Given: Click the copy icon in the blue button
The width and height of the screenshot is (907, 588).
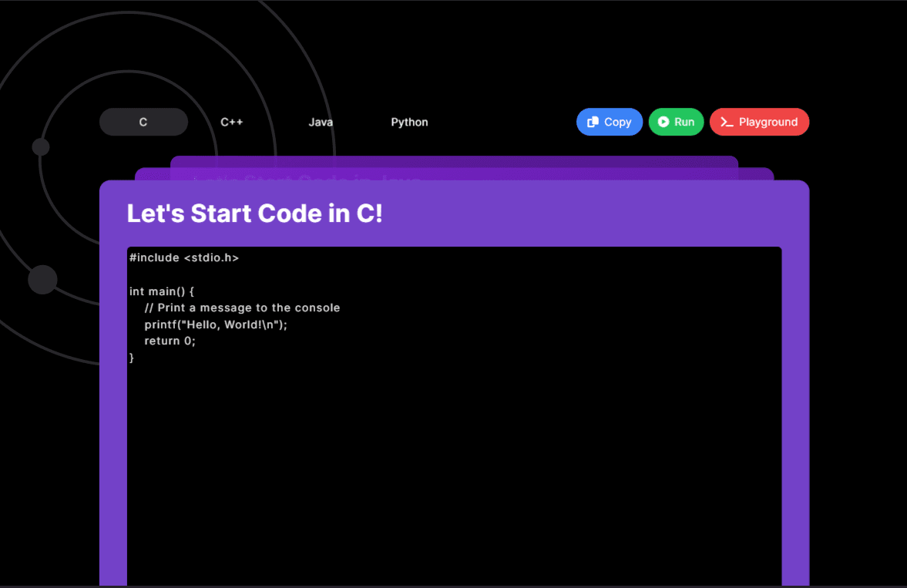Looking at the screenshot, I should (x=593, y=122).
